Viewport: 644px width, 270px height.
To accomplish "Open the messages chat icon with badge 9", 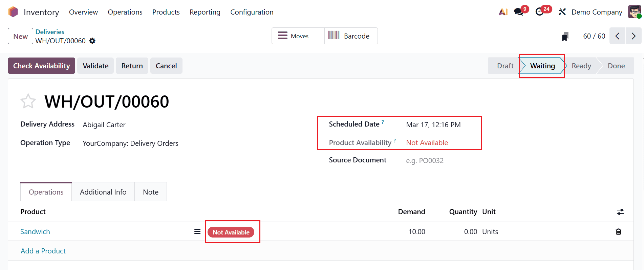I will click(518, 12).
